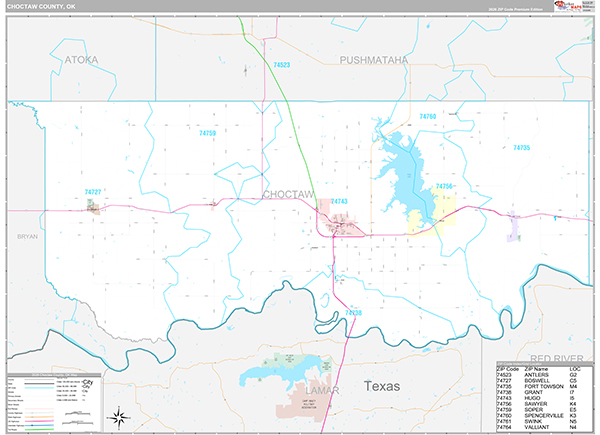Select the PUSHMATAHA county label

(374, 60)
